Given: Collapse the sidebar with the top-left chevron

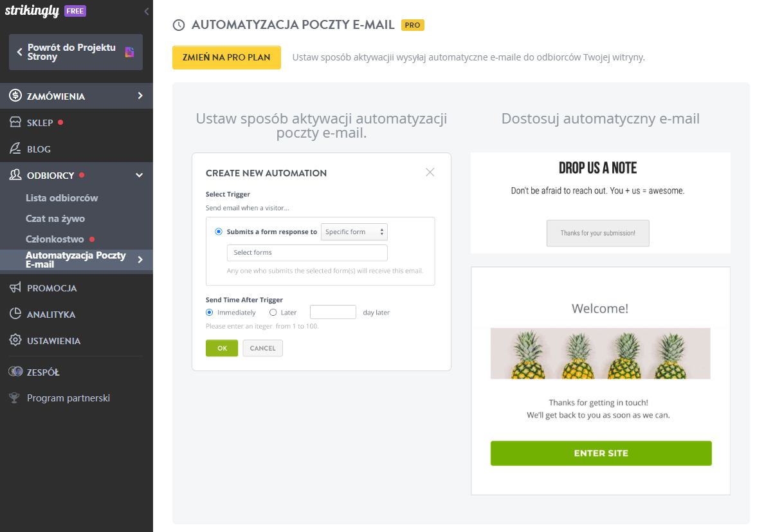Looking at the screenshot, I should (x=146, y=11).
